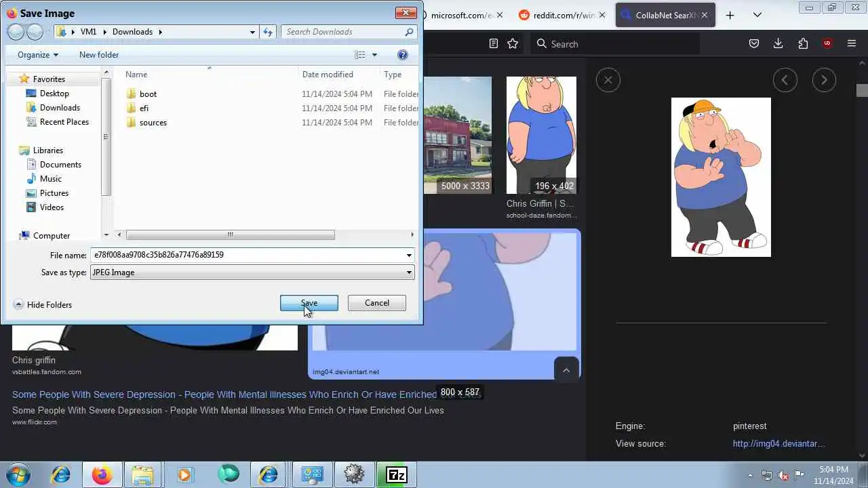Show previous image in preview panel
The image size is (868, 488).
tap(785, 80)
